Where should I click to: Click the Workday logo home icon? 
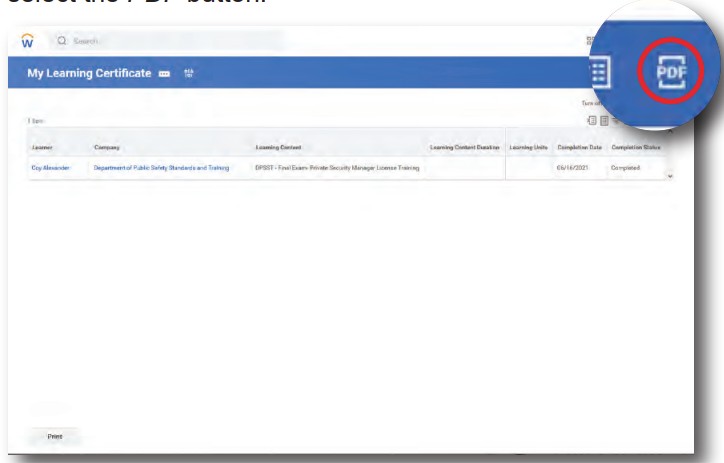pyautogui.click(x=27, y=41)
